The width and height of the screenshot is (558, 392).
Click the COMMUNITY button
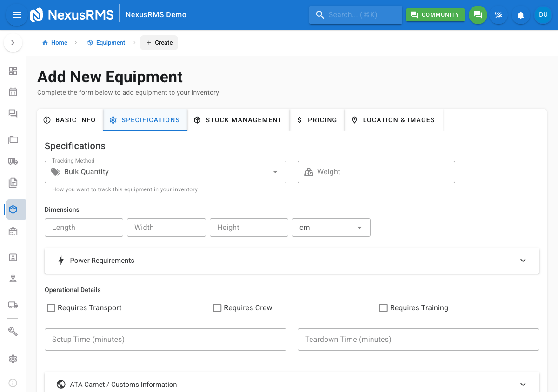pyautogui.click(x=435, y=14)
